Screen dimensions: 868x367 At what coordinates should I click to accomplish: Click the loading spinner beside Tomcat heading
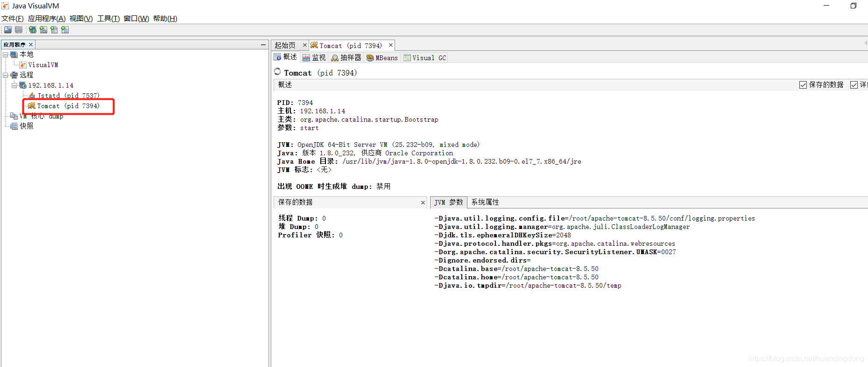[x=277, y=72]
